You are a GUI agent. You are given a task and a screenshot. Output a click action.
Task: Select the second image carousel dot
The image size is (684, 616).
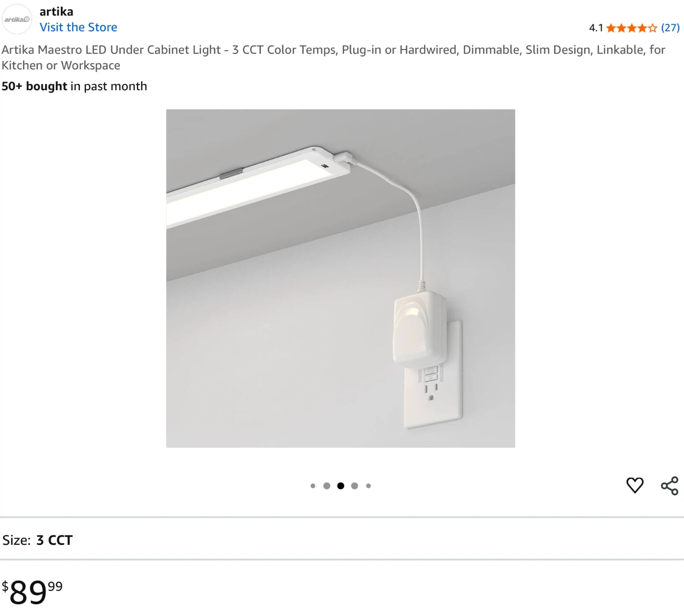point(327,486)
